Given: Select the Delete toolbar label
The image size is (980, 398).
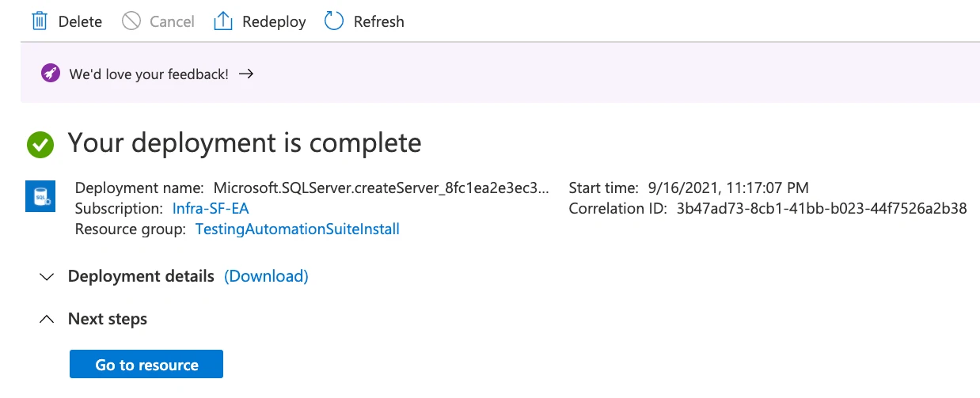Looking at the screenshot, I should [x=80, y=22].
